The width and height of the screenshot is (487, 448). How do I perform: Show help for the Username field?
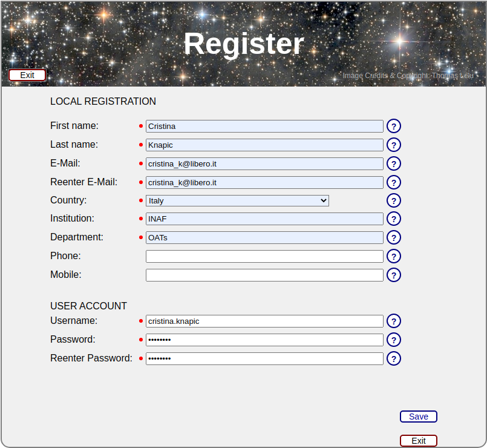[394, 321]
